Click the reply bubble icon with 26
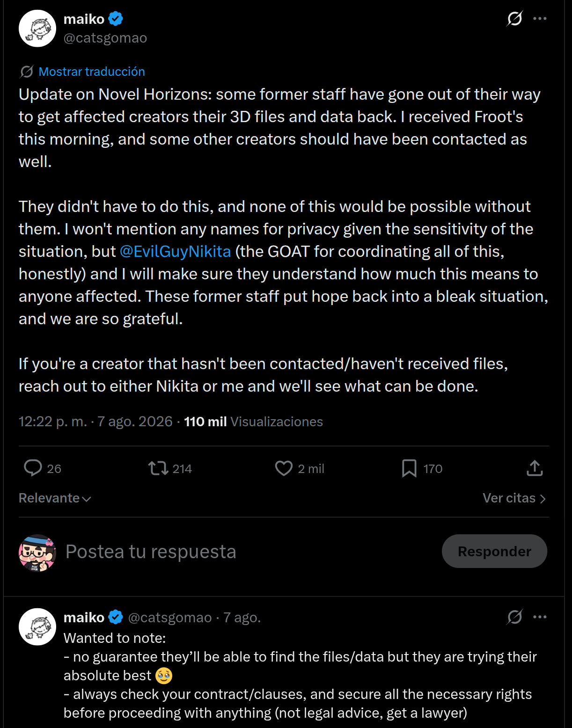The height and width of the screenshot is (728, 572). coord(33,468)
